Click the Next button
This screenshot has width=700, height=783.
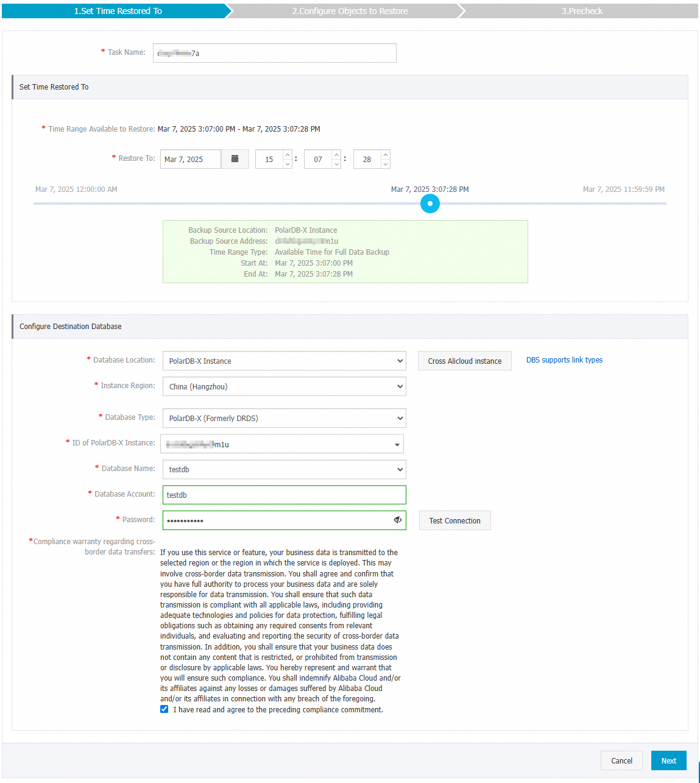(x=669, y=760)
